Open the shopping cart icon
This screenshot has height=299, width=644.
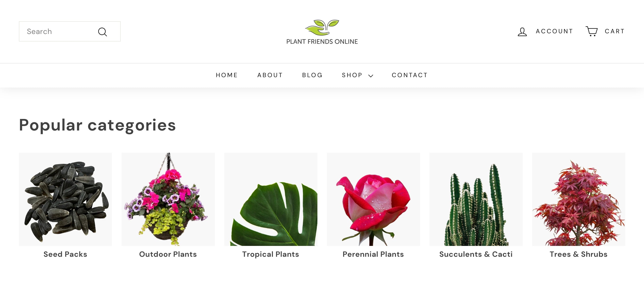tap(591, 31)
